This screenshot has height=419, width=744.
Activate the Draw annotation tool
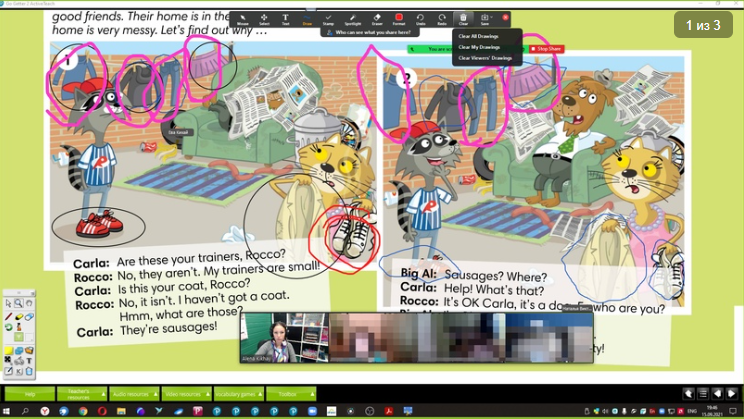coord(307,19)
